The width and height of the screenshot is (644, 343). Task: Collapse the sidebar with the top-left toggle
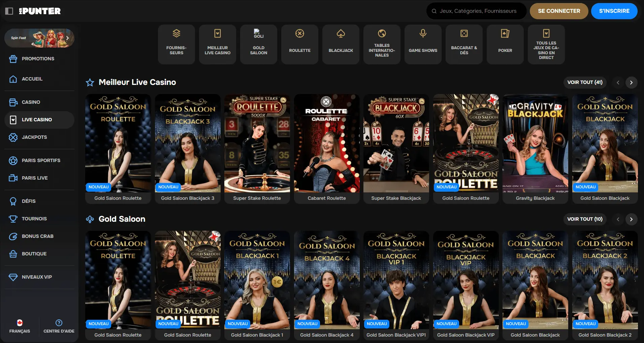coord(9,11)
